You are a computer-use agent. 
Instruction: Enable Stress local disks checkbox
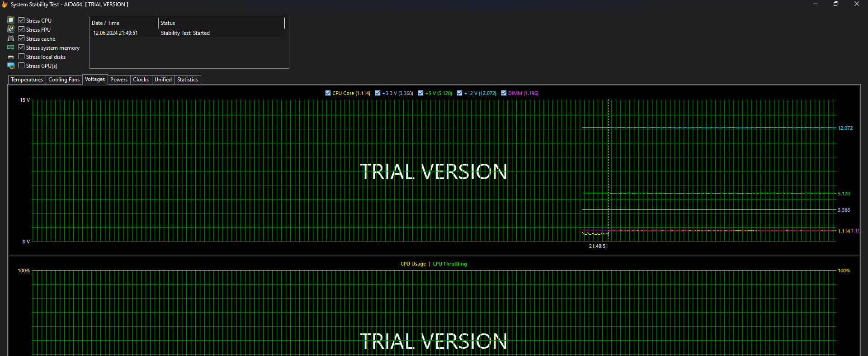[21, 57]
